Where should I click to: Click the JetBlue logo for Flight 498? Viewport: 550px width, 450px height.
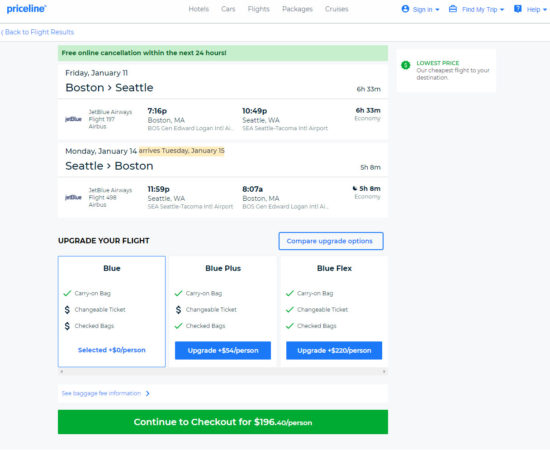(73, 197)
